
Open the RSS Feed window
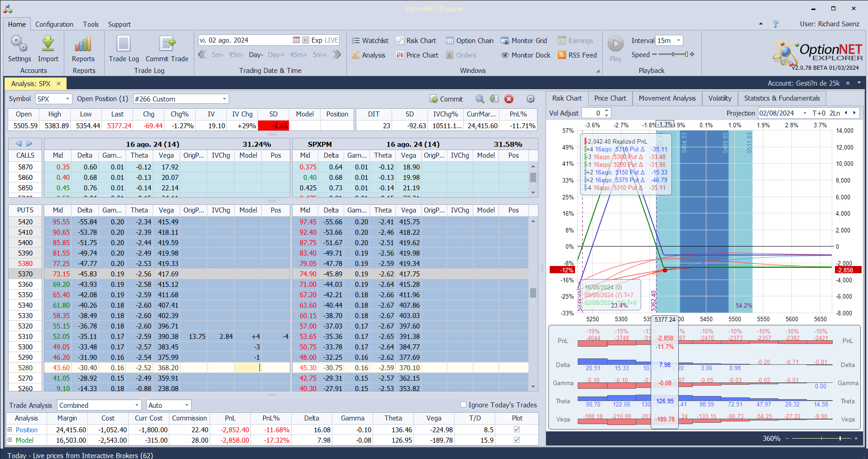coord(577,55)
